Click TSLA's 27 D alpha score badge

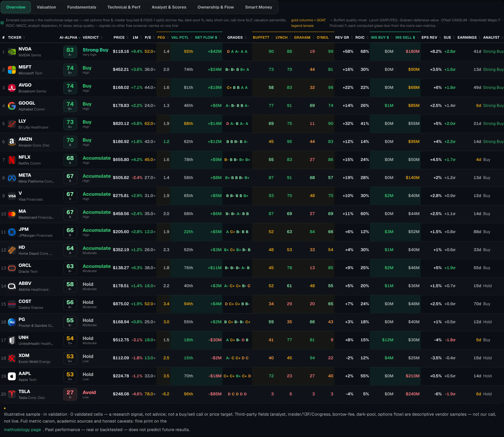70,394
